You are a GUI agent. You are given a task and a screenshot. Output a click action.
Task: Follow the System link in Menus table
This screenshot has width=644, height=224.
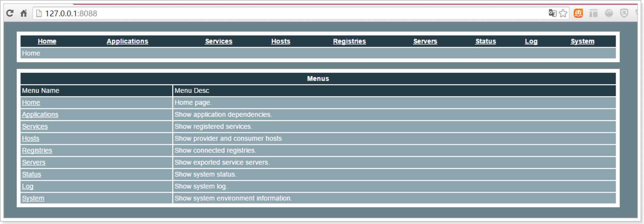tap(33, 198)
